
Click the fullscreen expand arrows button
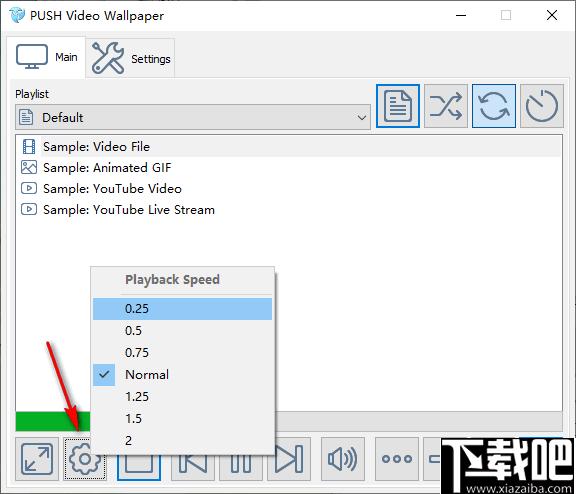[37, 459]
